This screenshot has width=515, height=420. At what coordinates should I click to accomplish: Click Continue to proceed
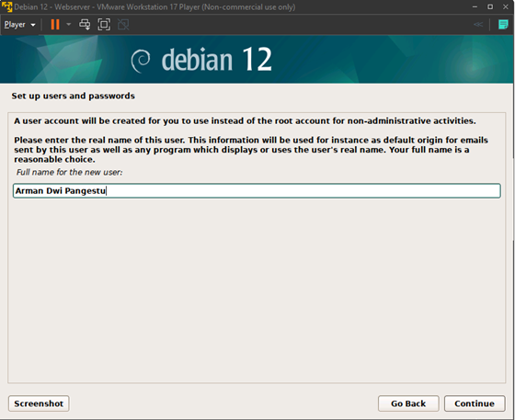pyautogui.click(x=475, y=403)
